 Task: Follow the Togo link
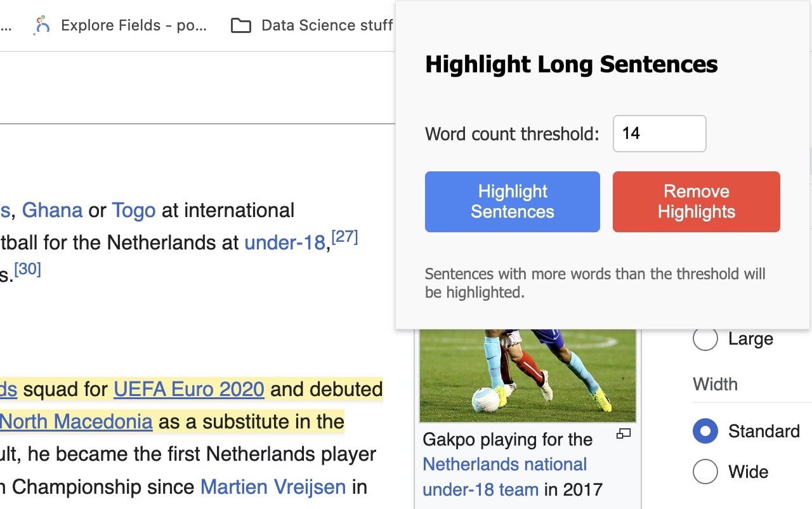(134, 210)
